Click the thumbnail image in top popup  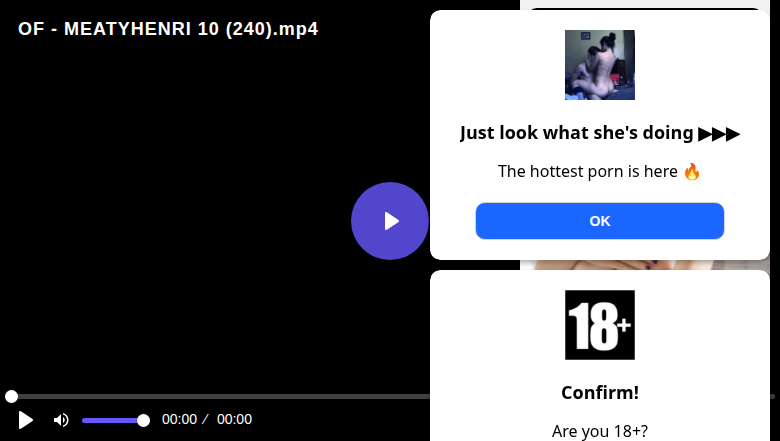pos(599,65)
